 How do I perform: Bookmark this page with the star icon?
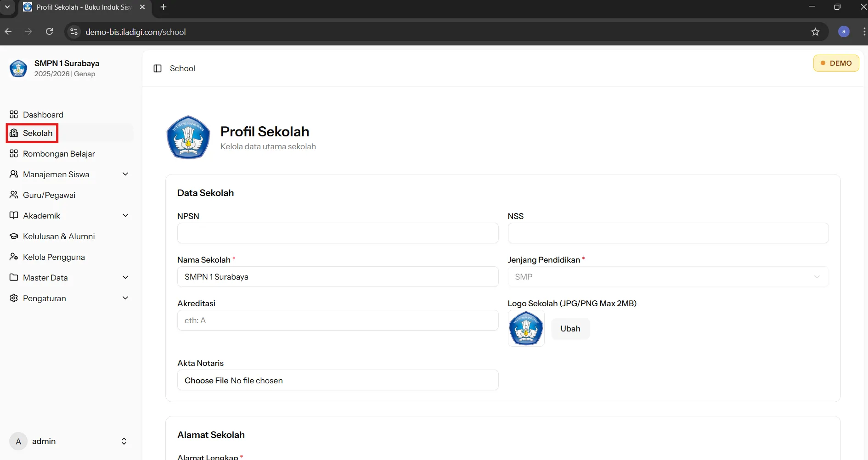(x=815, y=32)
